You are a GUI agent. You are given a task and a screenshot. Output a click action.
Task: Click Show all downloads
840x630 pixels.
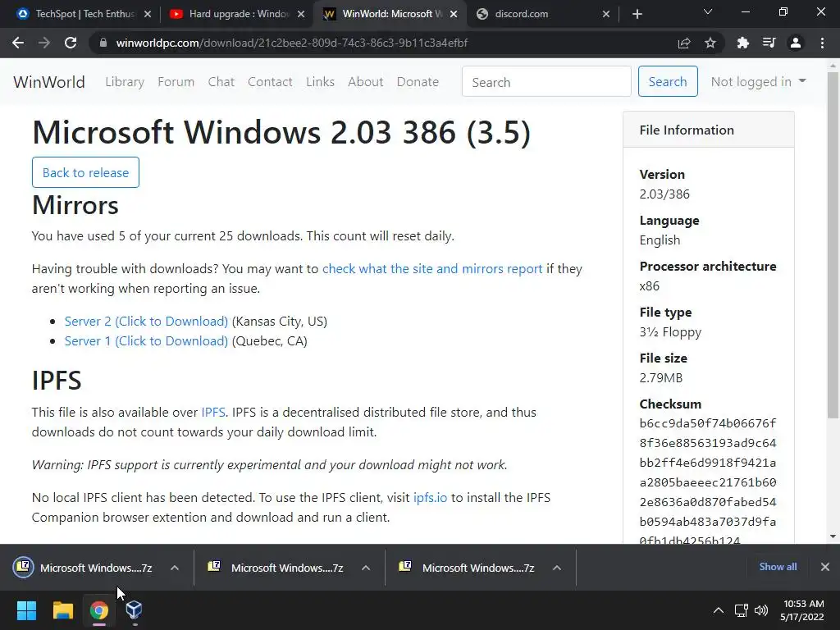click(x=778, y=567)
